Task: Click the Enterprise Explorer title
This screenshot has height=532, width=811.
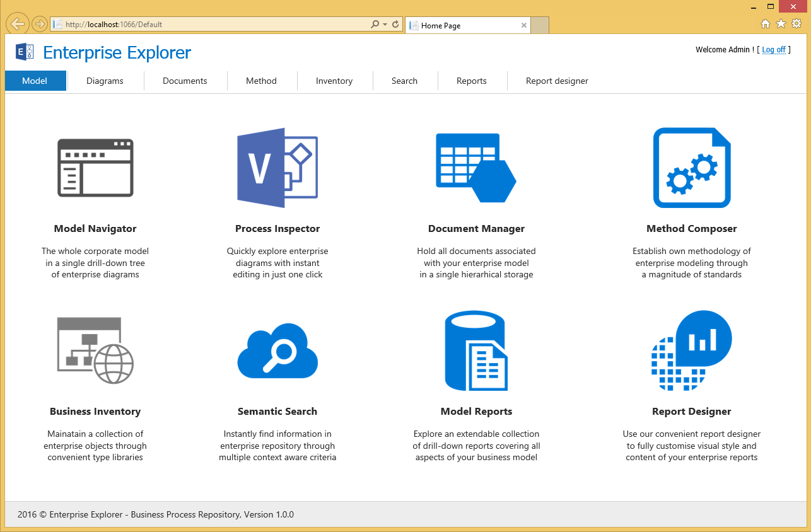Action: [x=117, y=52]
